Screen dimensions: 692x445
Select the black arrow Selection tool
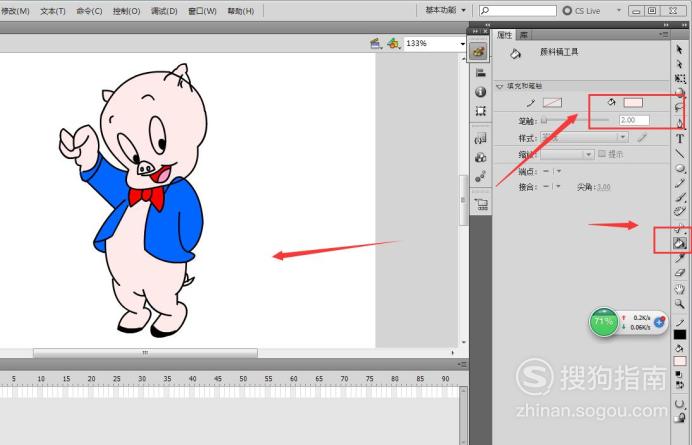[679, 49]
